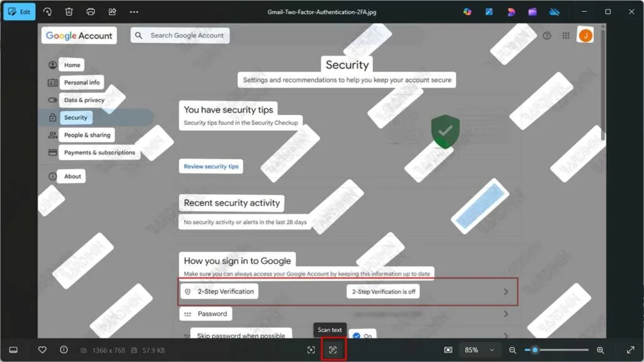The width and height of the screenshot is (644, 362).
Task: Select the scanned '2-Step Verification' label
Action: [x=226, y=292]
